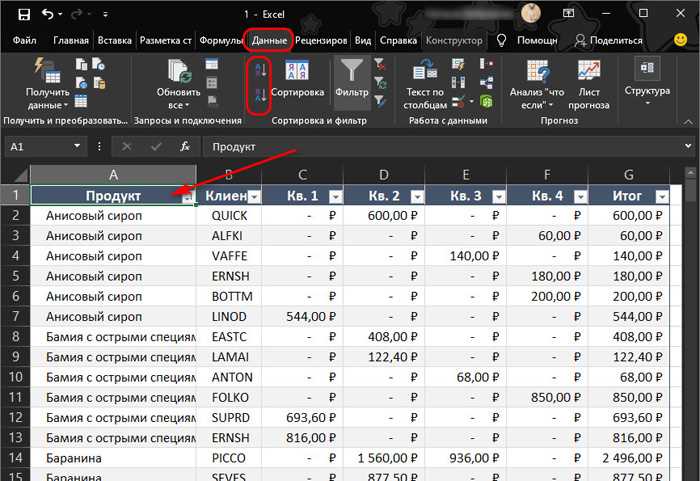Switch to the Вставка tab

[x=115, y=40]
